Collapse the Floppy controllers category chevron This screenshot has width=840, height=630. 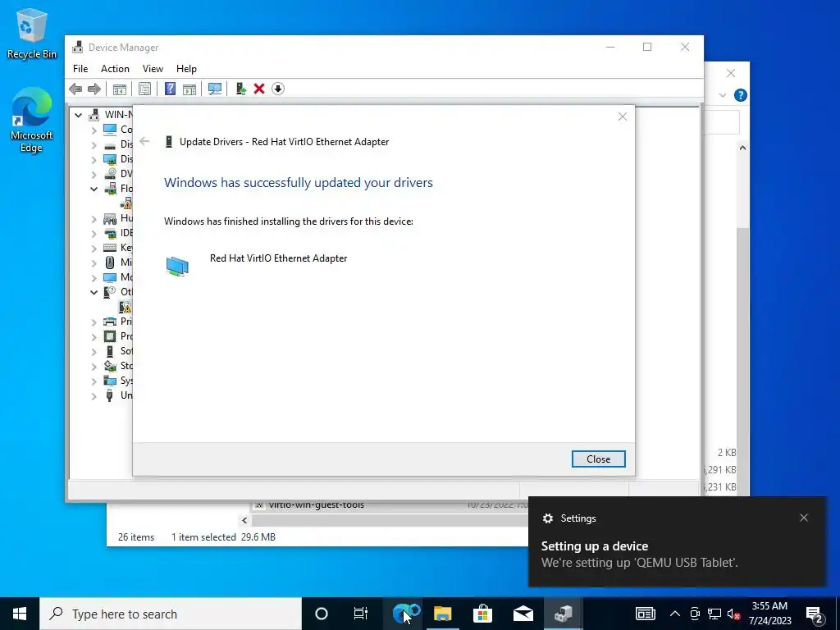click(x=94, y=189)
